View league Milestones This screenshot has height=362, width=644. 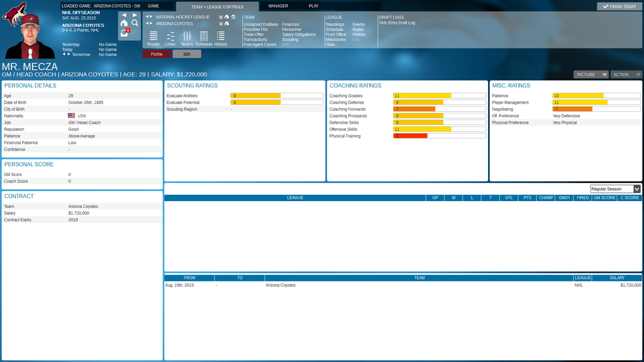336,40
